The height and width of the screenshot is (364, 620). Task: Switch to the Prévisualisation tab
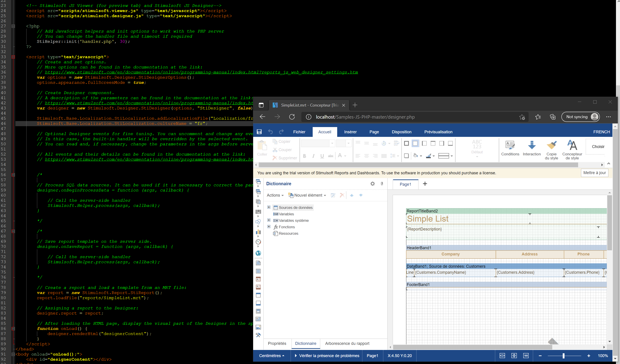[438, 132]
